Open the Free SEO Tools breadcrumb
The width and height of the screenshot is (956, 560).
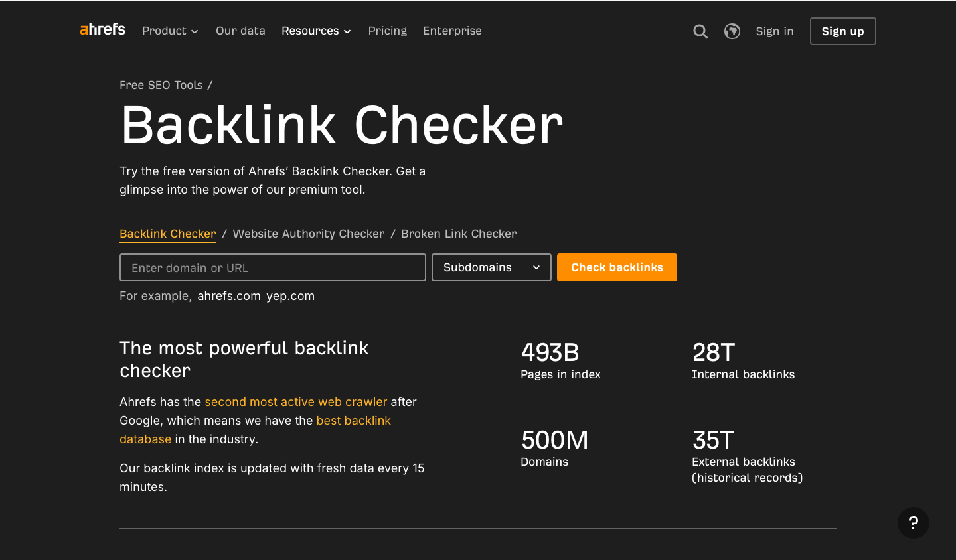point(161,85)
